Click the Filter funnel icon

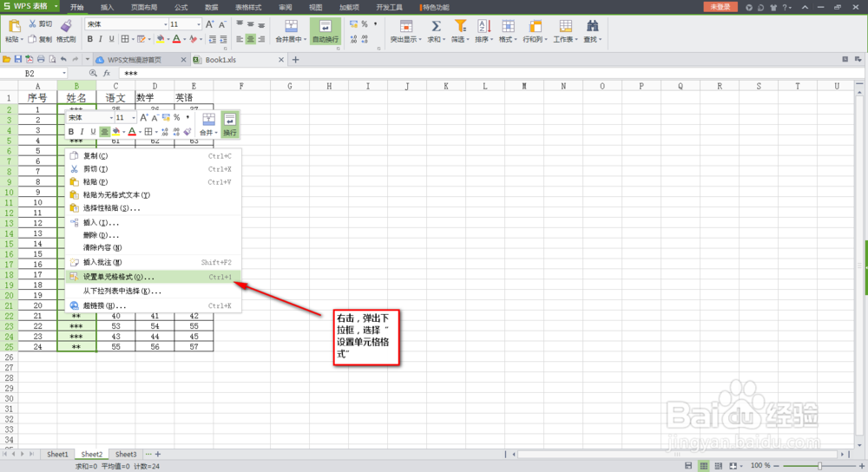pyautogui.click(x=459, y=26)
